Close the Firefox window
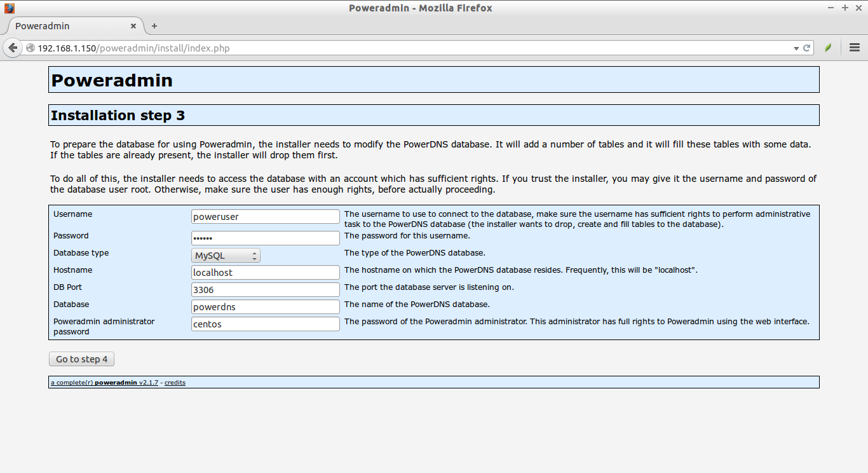Viewport: 868px width, 473px height. (858, 8)
